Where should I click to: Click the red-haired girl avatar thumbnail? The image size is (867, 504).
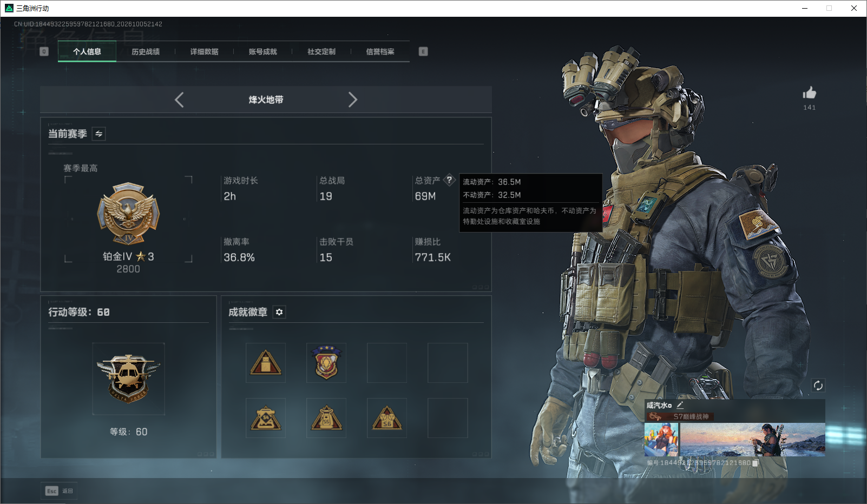point(661,440)
